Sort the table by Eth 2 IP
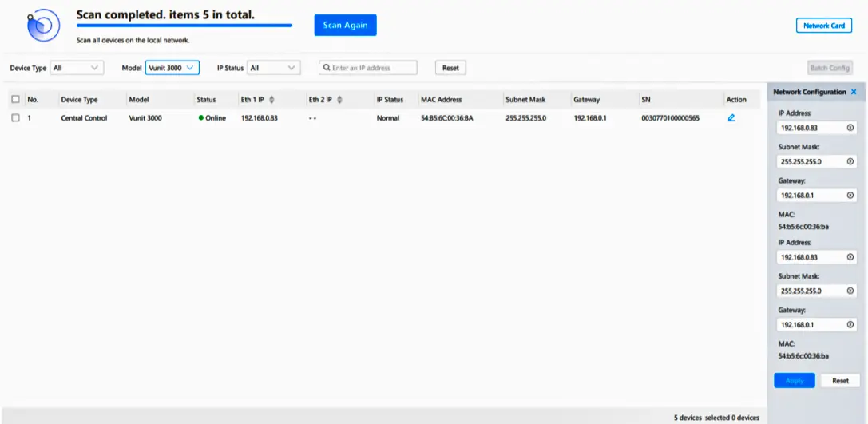 point(339,100)
